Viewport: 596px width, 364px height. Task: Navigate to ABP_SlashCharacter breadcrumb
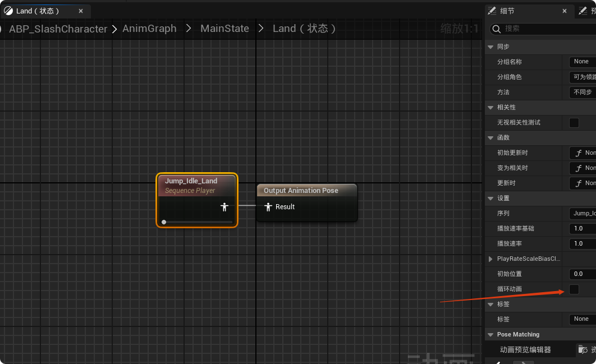click(58, 29)
